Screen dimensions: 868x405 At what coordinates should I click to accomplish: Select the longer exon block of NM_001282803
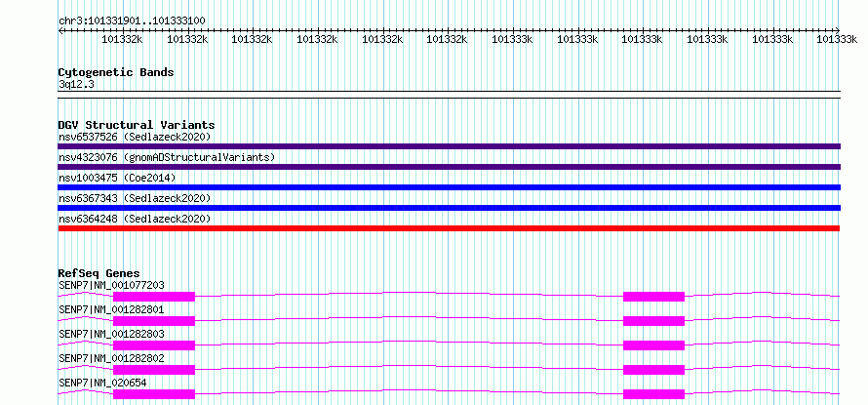(x=154, y=345)
